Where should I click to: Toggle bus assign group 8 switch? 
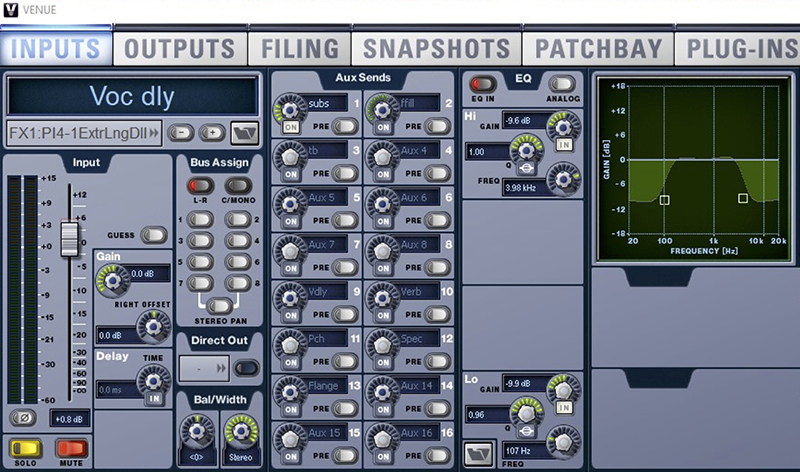pos(238,283)
